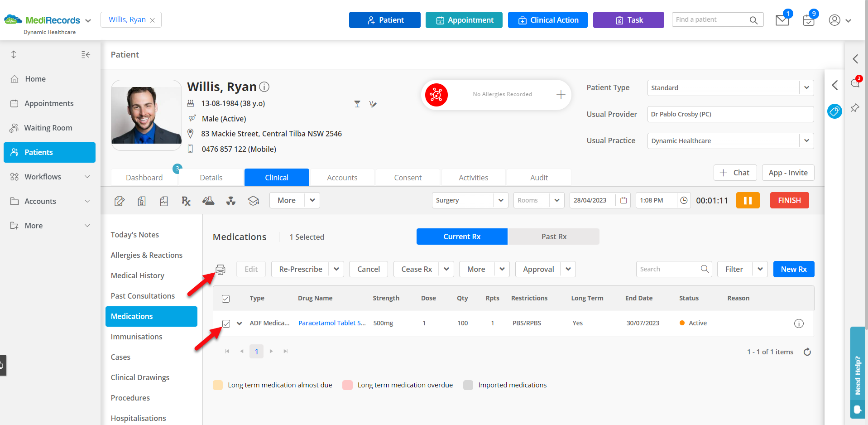The width and height of the screenshot is (868, 425).
Task: Open the Accounts patient tab
Action: pyautogui.click(x=342, y=178)
